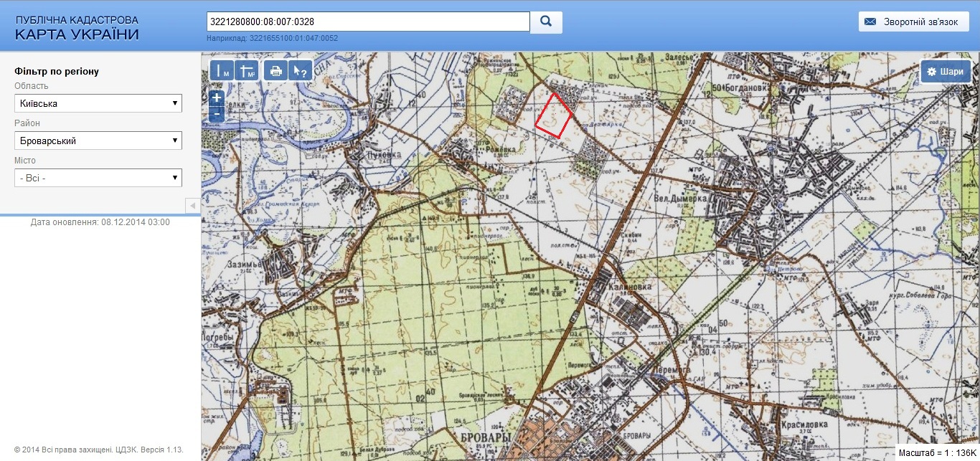The image size is (980, 461).
Task: Search the cadastral number
Action: pyautogui.click(x=546, y=22)
